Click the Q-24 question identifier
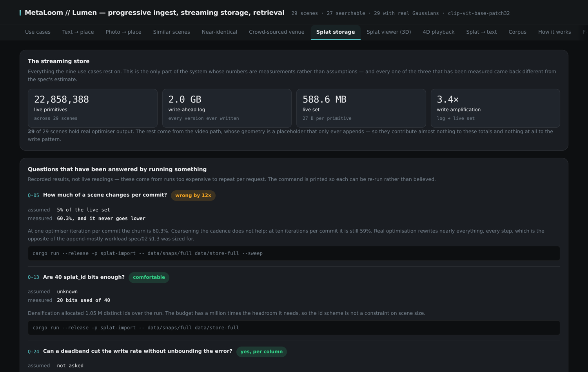The width and height of the screenshot is (588, 372). 33,352
